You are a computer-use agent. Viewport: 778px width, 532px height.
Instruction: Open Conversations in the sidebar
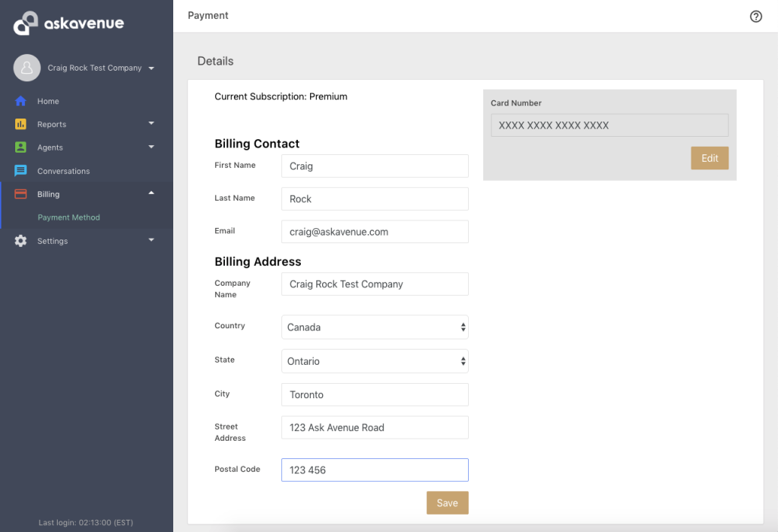64,171
